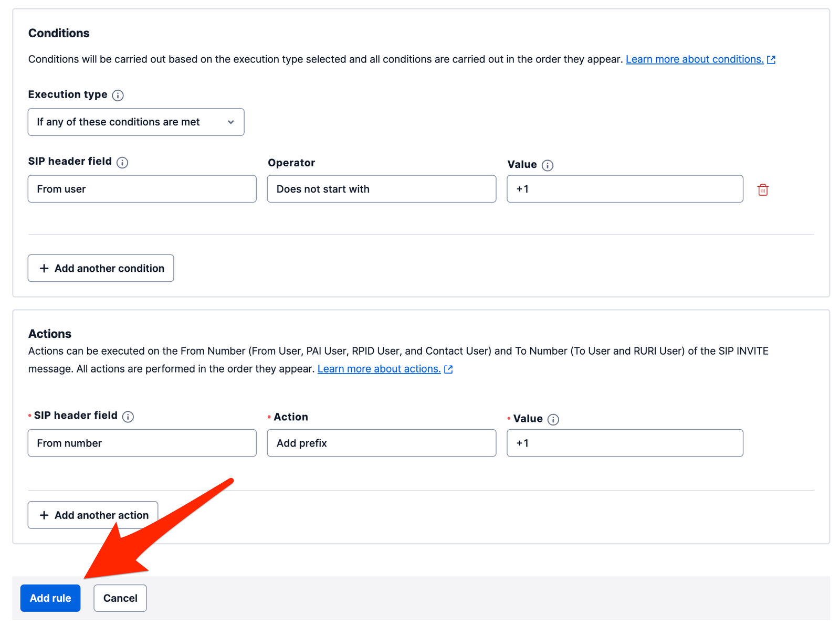Open the Add prefix action dropdown
This screenshot has width=840, height=637.
[381, 443]
